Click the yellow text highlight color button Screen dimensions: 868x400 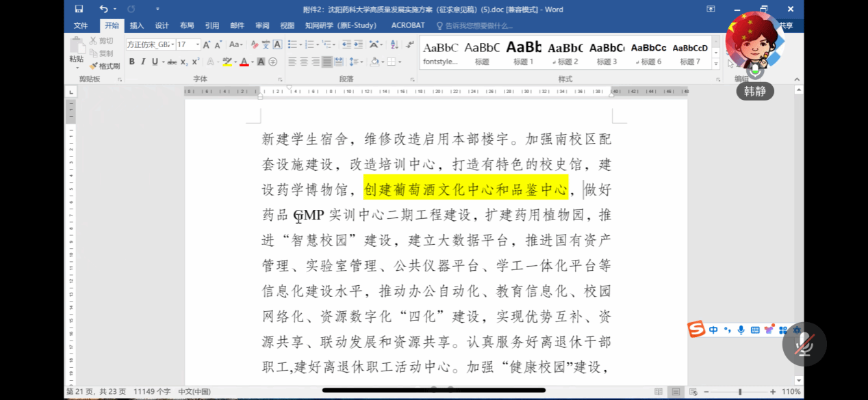(227, 62)
